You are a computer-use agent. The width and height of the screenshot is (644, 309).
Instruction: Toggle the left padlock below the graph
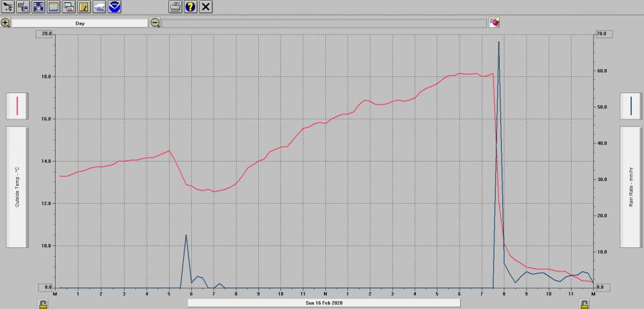(43, 304)
